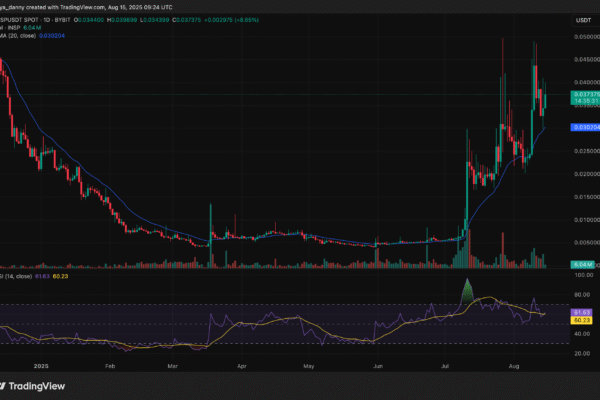The height and width of the screenshot is (400, 600).
Task: Click the green current price label 0.037375
Action: (x=583, y=94)
